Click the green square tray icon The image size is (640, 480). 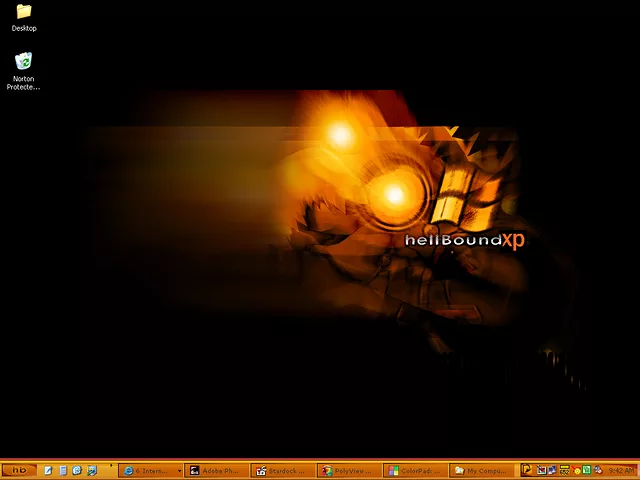[x=587, y=470]
